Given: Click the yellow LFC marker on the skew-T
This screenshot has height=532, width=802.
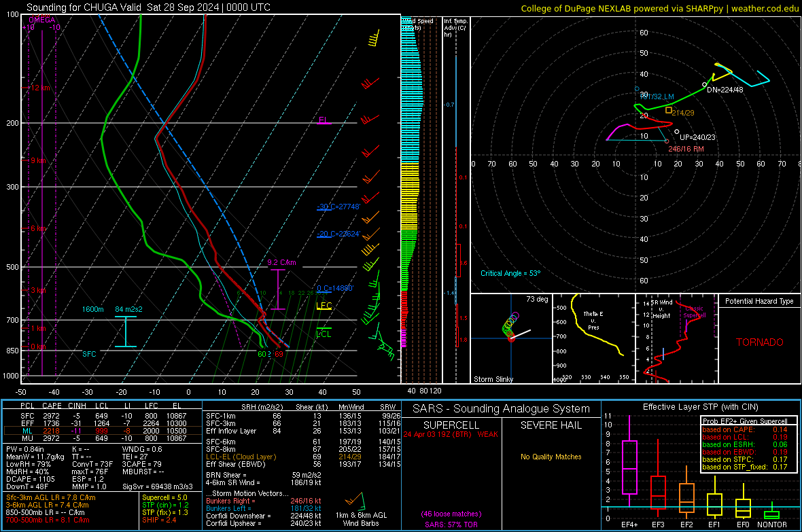Looking at the screenshot, I should 324,306.
